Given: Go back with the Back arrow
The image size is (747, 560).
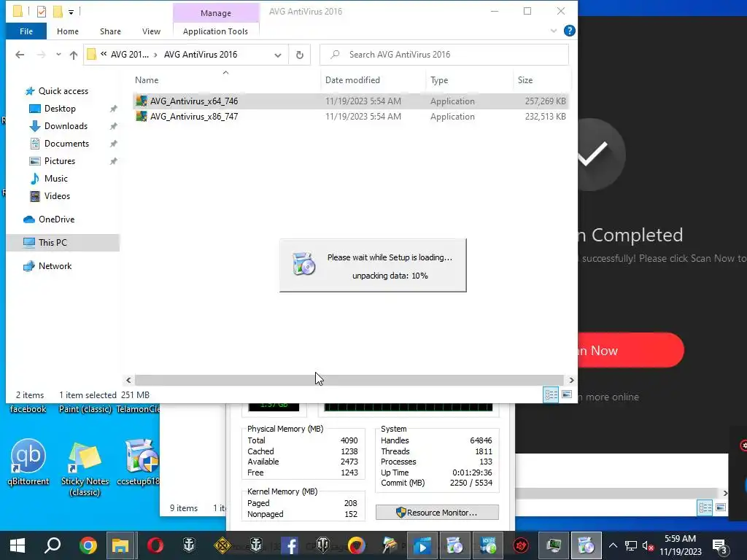Looking at the screenshot, I should pos(20,55).
